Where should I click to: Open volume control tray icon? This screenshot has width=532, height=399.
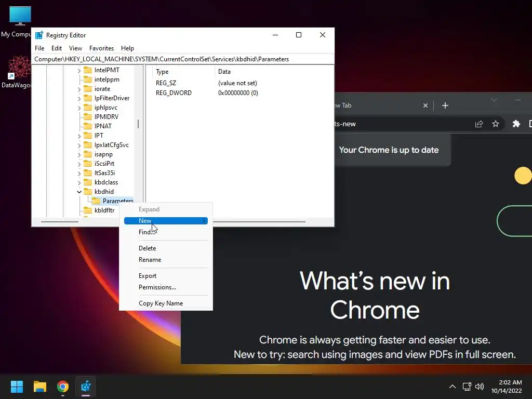tap(480, 387)
